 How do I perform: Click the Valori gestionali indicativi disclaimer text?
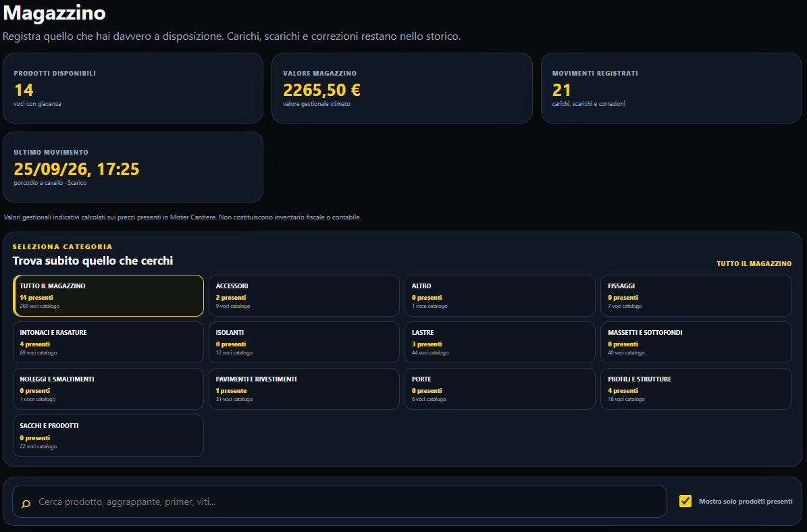pyautogui.click(x=182, y=217)
